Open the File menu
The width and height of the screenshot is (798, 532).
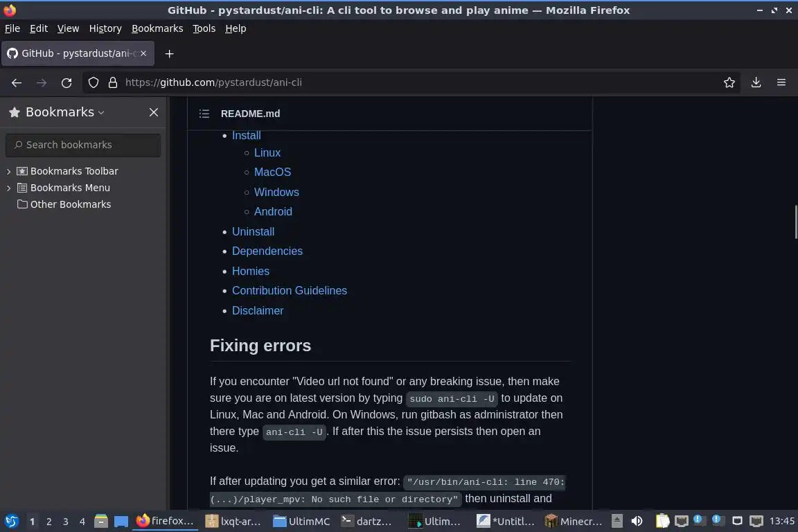[12, 28]
